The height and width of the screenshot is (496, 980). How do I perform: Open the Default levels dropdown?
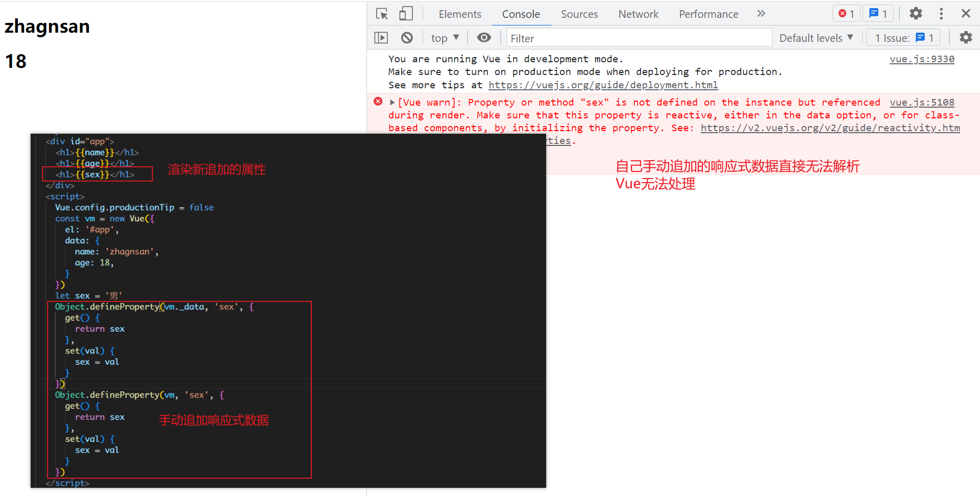point(816,38)
